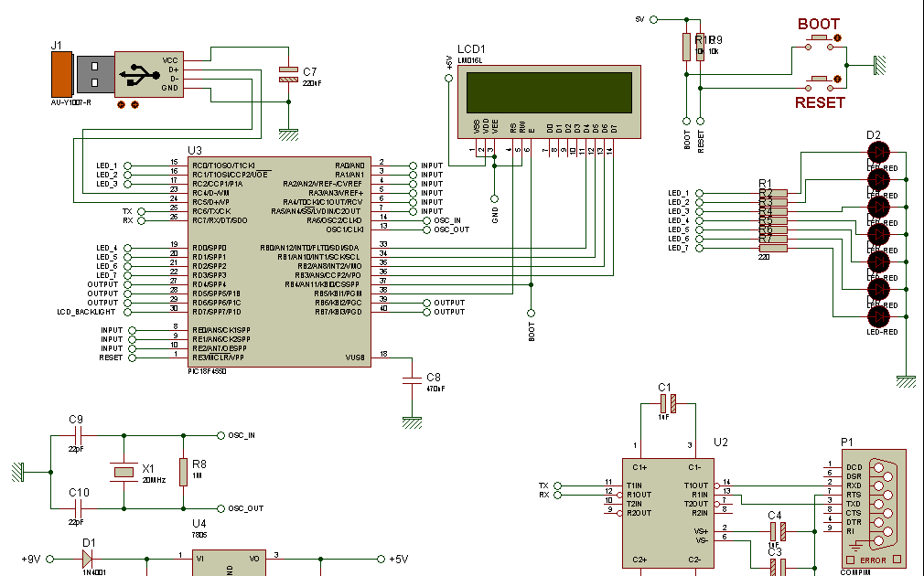Click the ground symbol left of C9 and C10
The width and height of the screenshot is (924, 576).
(17, 472)
